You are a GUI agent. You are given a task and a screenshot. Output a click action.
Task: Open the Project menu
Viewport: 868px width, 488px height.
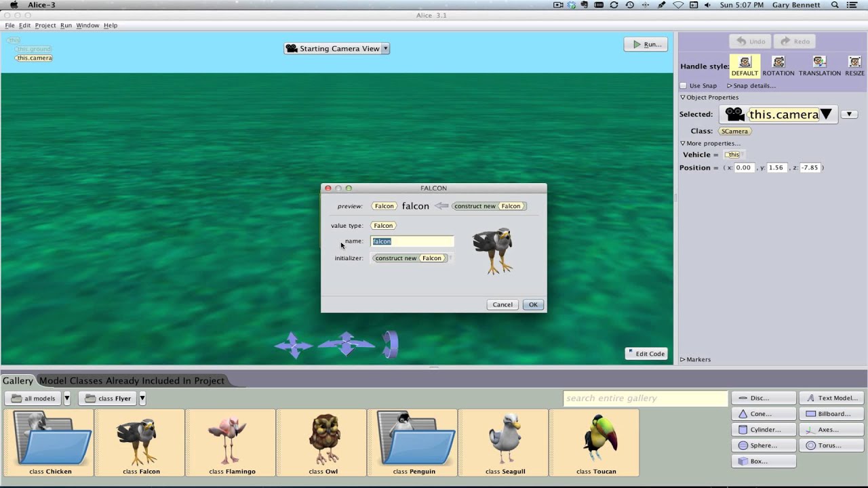(x=45, y=25)
